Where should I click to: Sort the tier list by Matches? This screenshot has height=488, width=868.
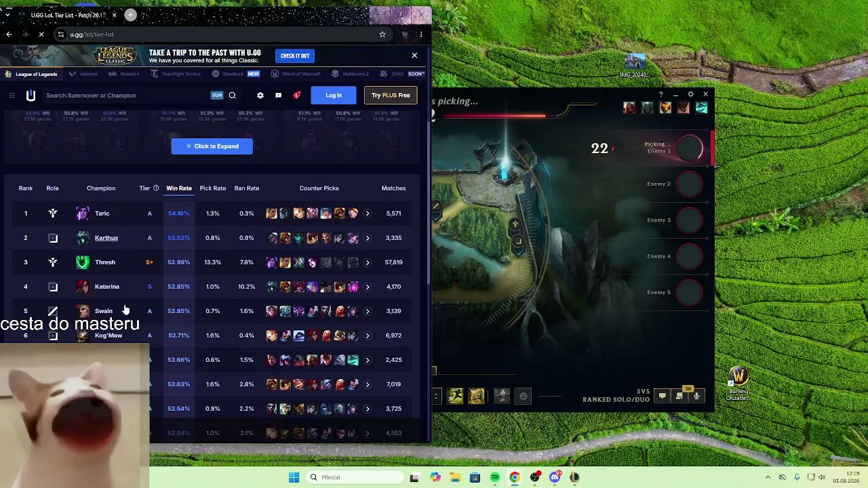coord(393,188)
